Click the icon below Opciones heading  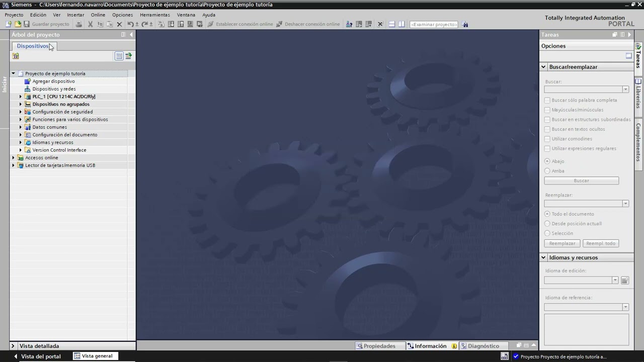pos(629,56)
